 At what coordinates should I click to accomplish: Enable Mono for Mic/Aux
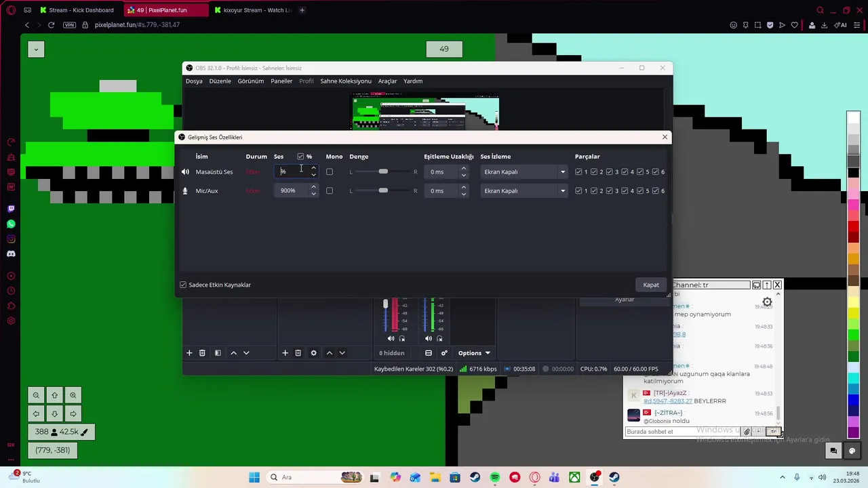point(330,190)
